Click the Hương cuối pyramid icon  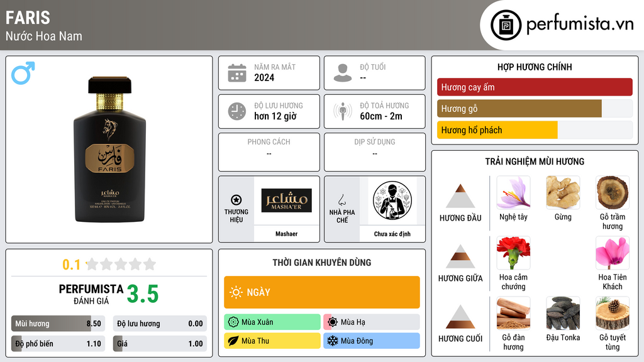click(460, 317)
